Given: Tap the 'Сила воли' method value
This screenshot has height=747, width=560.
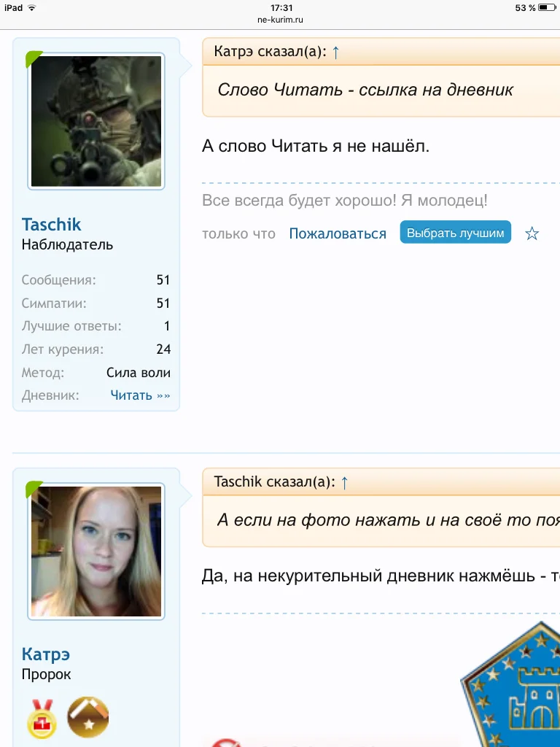Looking at the screenshot, I should click(138, 373).
